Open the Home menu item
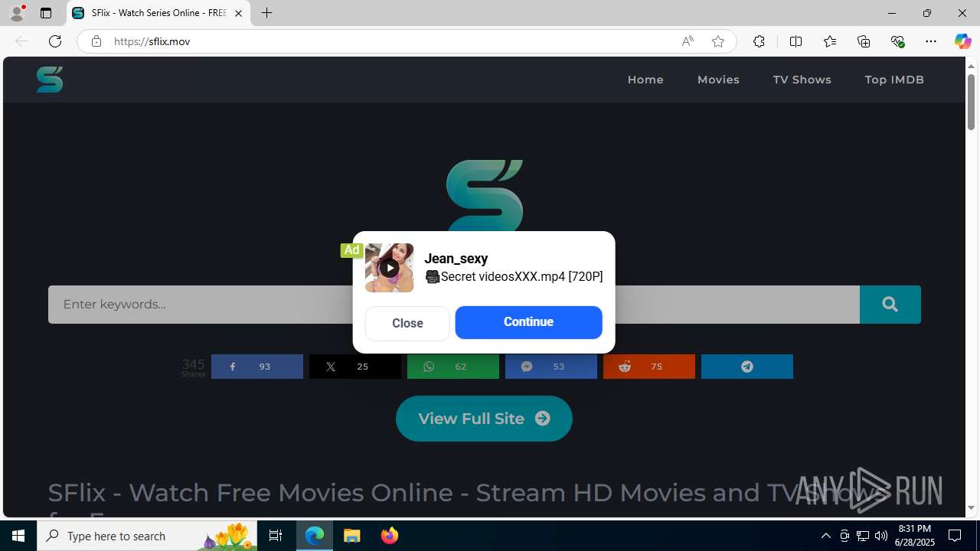Image resolution: width=980 pixels, height=551 pixels. tap(645, 80)
